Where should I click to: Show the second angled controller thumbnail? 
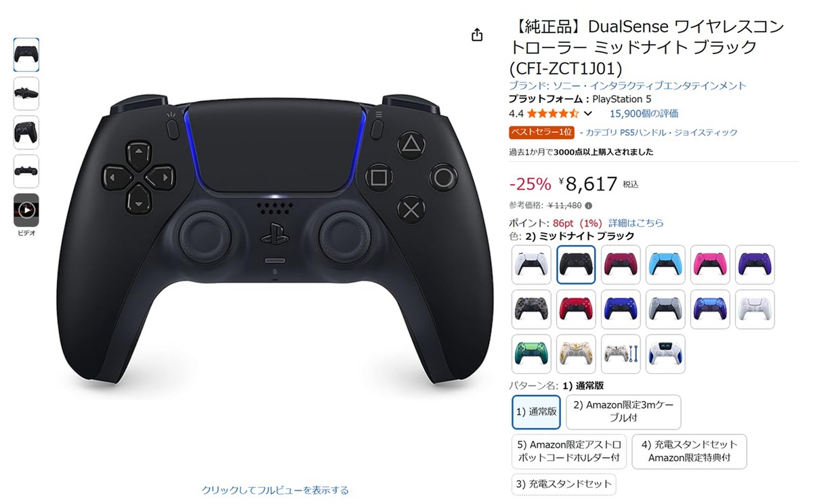point(26,93)
